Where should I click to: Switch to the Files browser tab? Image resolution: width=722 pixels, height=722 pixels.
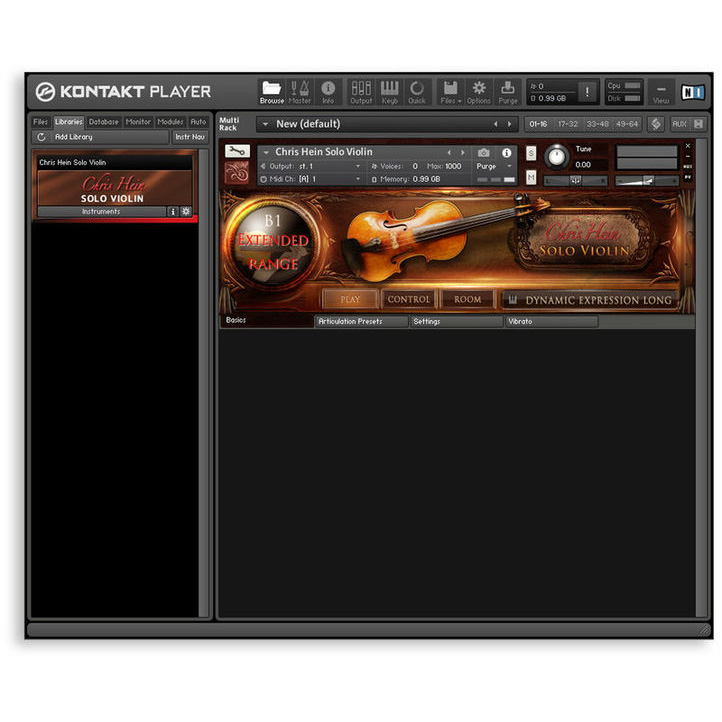point(41,122)
